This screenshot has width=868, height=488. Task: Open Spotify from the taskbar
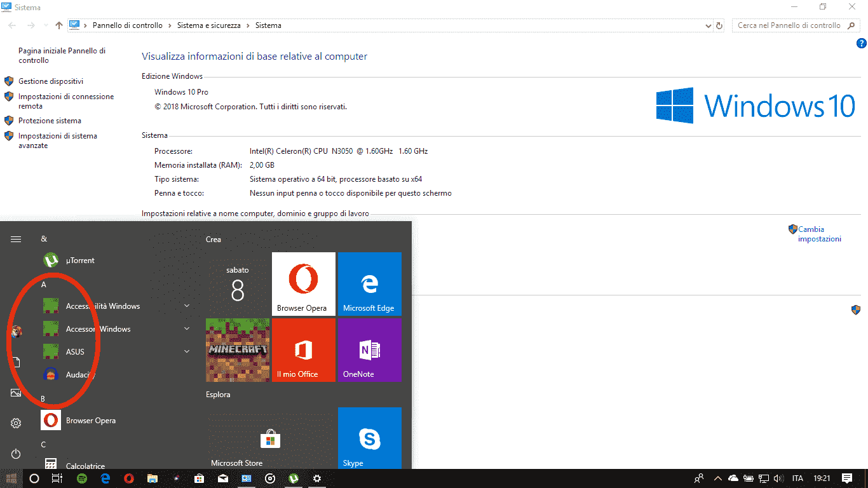[82, 478]
